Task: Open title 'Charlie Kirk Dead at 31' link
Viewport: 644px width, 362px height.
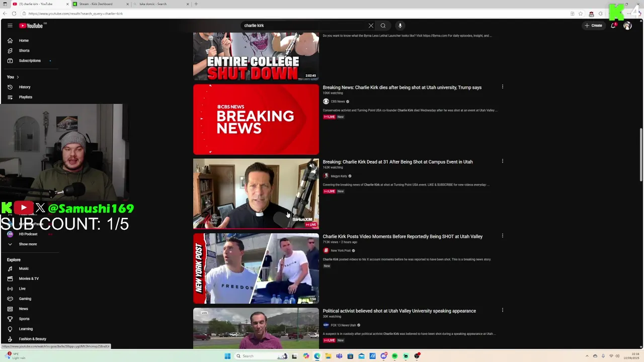Action: tap(397, 162)
